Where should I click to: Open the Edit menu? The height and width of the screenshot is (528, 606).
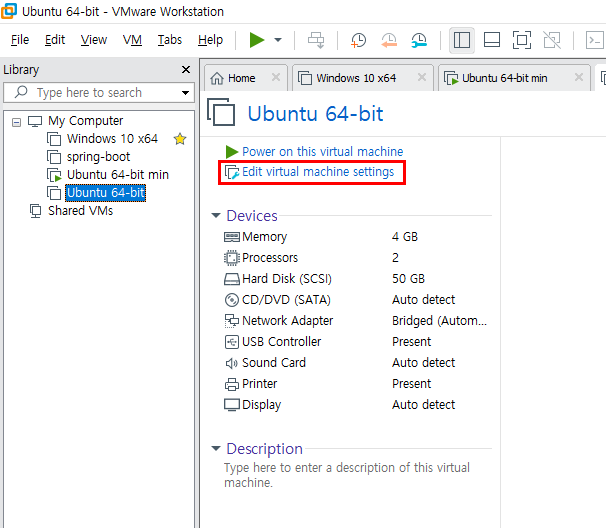(x=55, y=40)
